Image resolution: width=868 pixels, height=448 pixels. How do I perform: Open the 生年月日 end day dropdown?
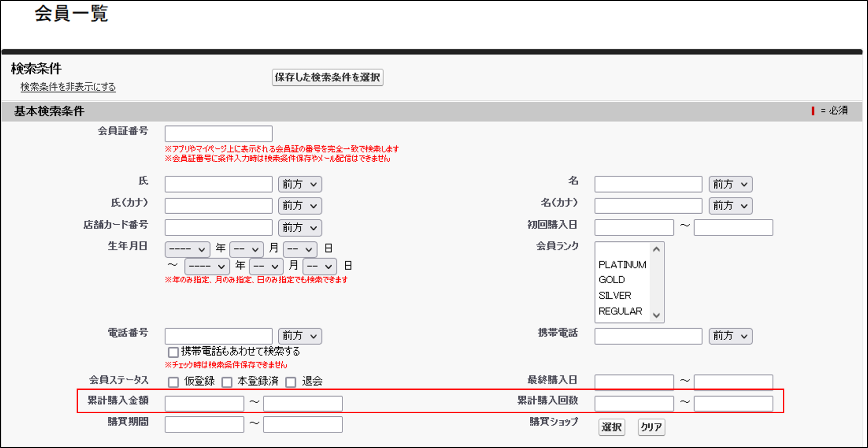(x=320, y=266)
